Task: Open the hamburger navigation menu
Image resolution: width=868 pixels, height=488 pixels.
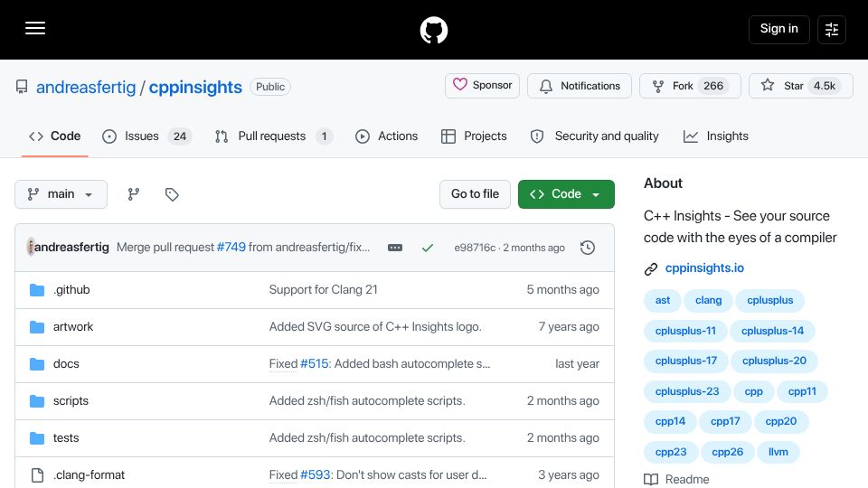Action: point(35,28)
